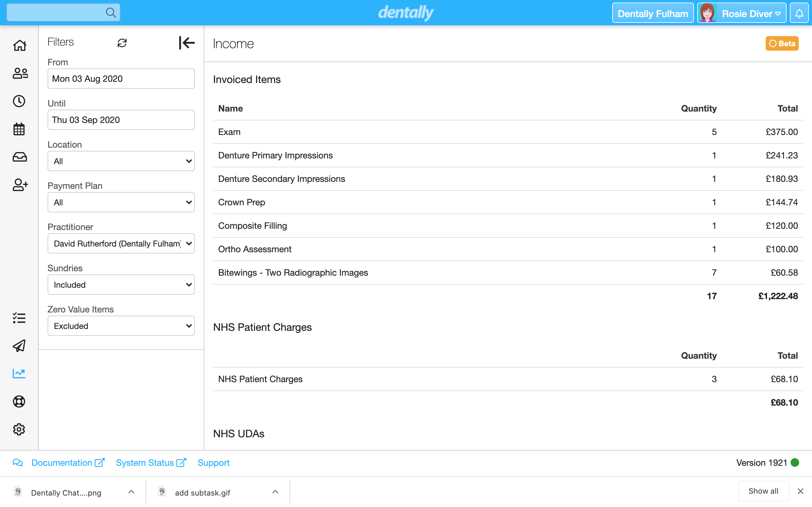Click Show all downloads button
The height and width of the screenshot is (507, 812).
tap(763, 491)
